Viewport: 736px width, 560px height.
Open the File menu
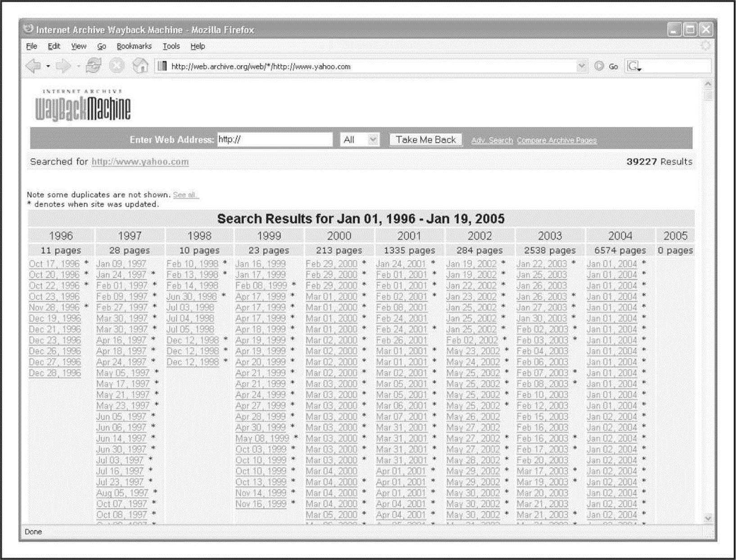click(x=32, y=46)
